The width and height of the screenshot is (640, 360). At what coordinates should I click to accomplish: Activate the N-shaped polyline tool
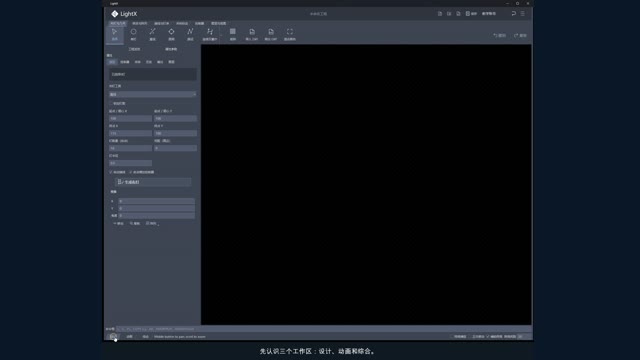190,32
